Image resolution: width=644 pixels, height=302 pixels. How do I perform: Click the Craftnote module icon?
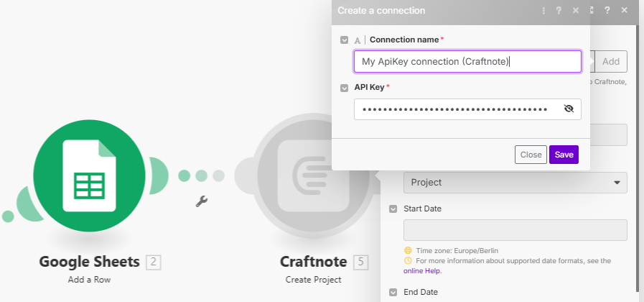311,175
